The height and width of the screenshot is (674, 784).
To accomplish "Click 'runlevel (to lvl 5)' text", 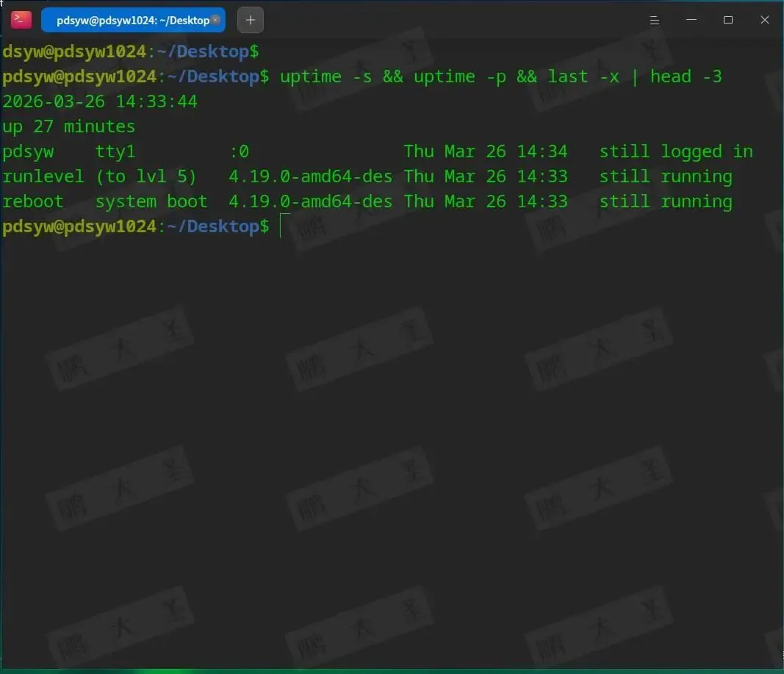I will tap(99, 176).
